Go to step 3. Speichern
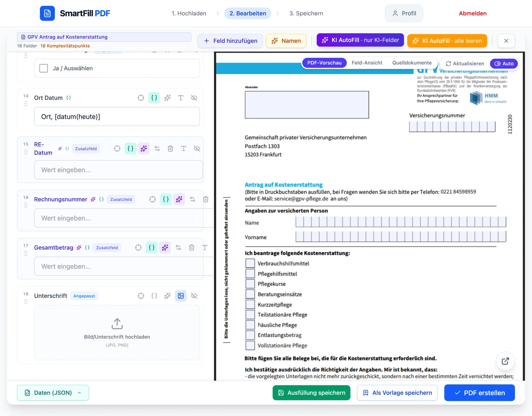 (306, 13)
